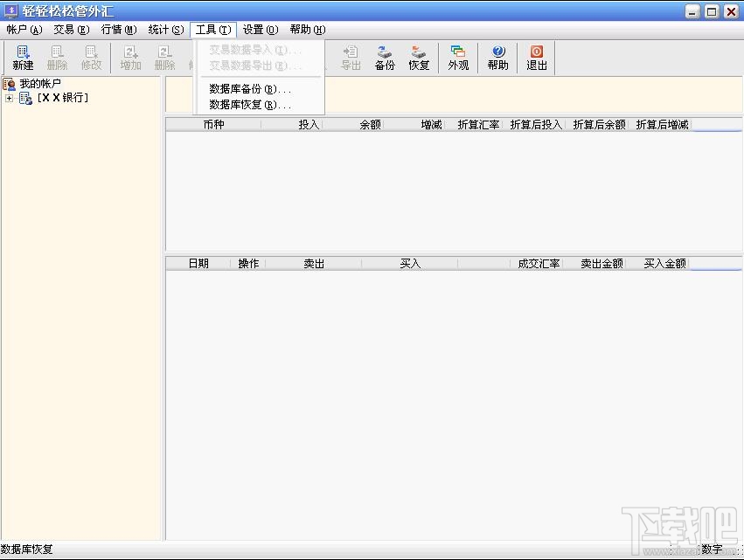The width and height of the screenshot is (744, 560).
Task: Expand the [XX银行] tree node
Action: [9, 98]
